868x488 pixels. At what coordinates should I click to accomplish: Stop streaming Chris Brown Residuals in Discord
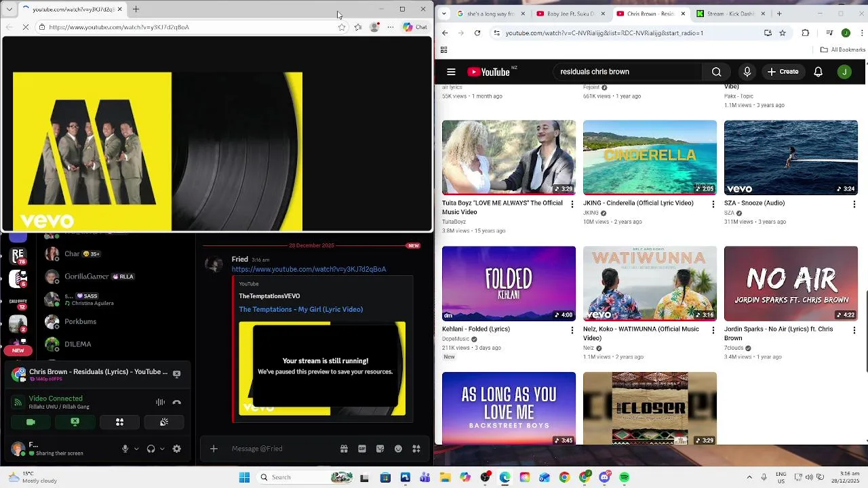[177, 373]
